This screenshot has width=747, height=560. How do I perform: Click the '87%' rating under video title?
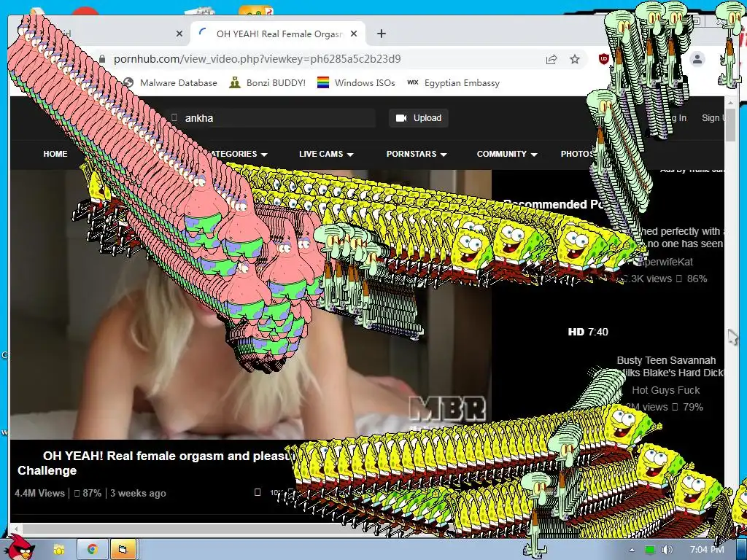click(x=92, y=494)
